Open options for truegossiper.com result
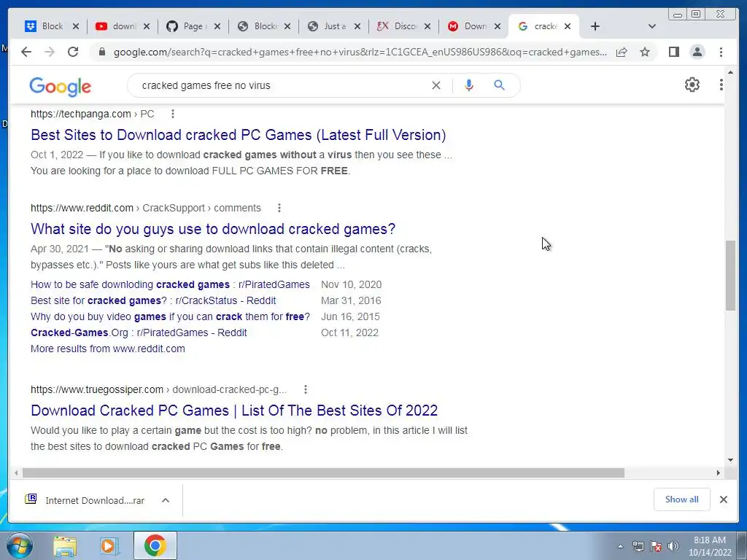 (306, 389)
